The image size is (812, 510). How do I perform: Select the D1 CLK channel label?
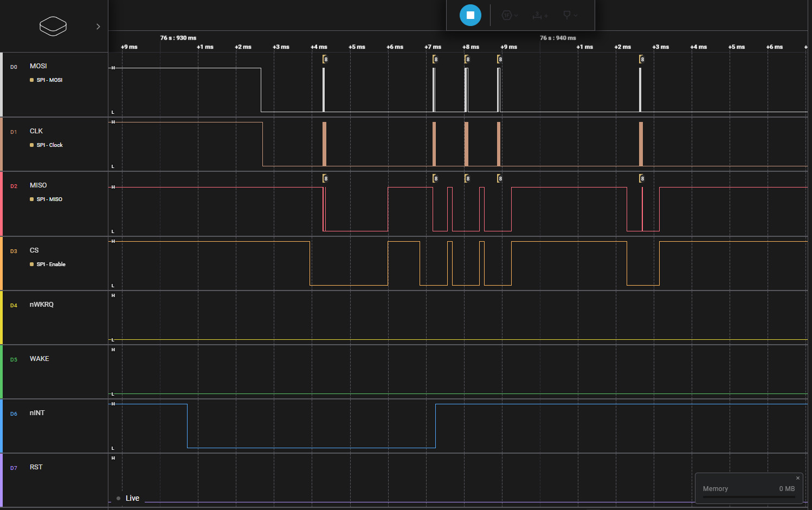tap(36, 131)
